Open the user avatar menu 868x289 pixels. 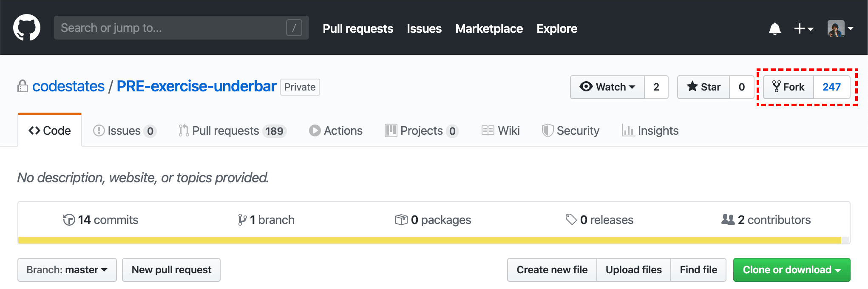pos(840,28)
